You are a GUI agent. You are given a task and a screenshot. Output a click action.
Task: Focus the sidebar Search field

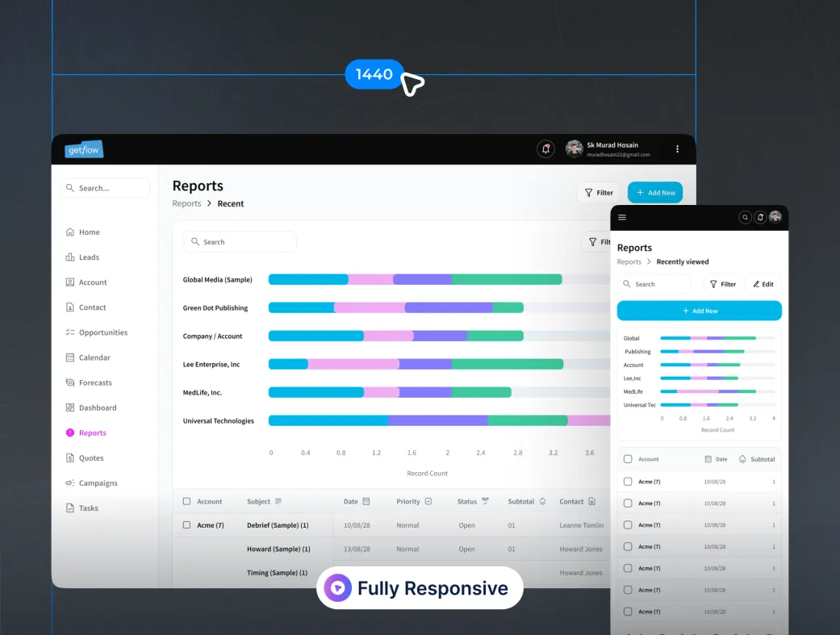tap(106, 188)
